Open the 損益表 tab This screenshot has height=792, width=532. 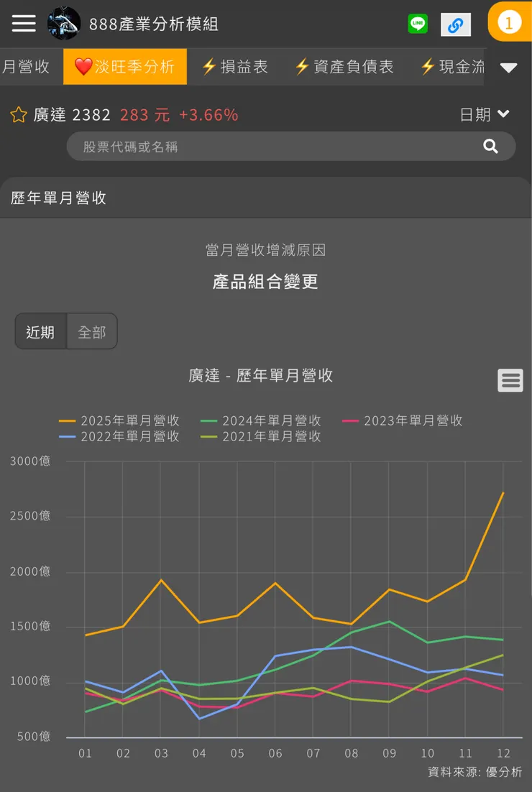(235, 67)
